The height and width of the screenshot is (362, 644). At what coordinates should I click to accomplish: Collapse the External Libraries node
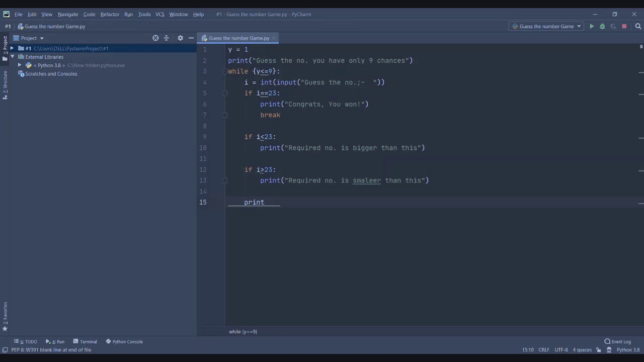point(12,57)
